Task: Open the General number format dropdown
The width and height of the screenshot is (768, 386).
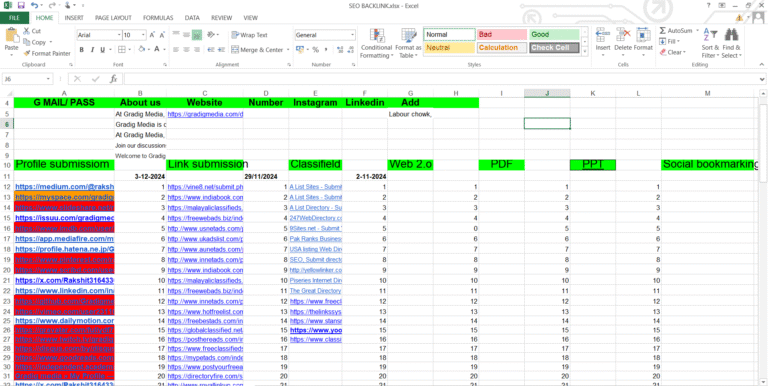Action: click(352, 35)
